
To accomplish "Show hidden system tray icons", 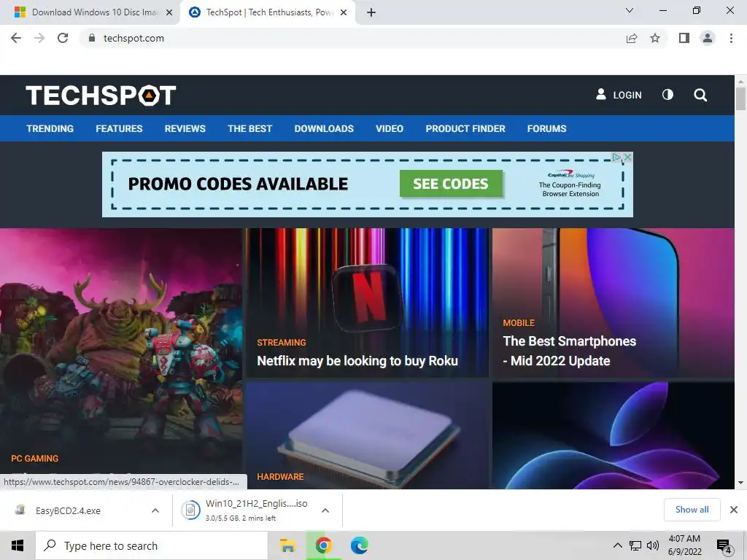I will (617, 545).
